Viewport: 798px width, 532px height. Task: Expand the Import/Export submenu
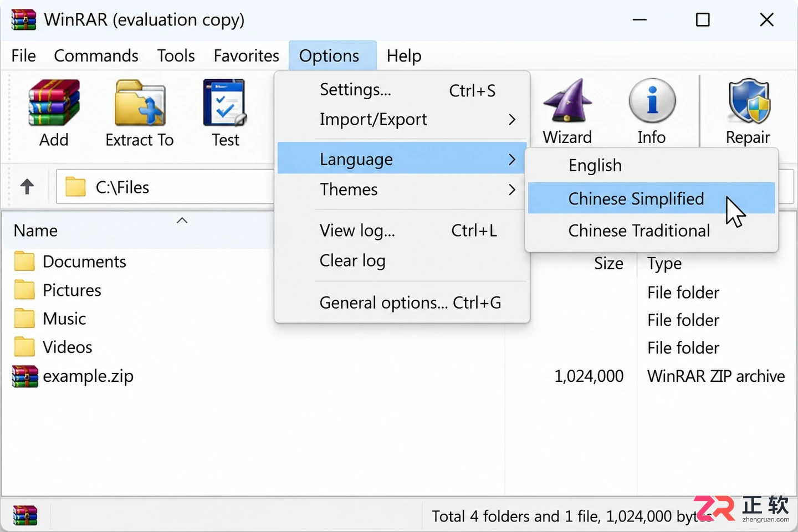coord(402,119)
